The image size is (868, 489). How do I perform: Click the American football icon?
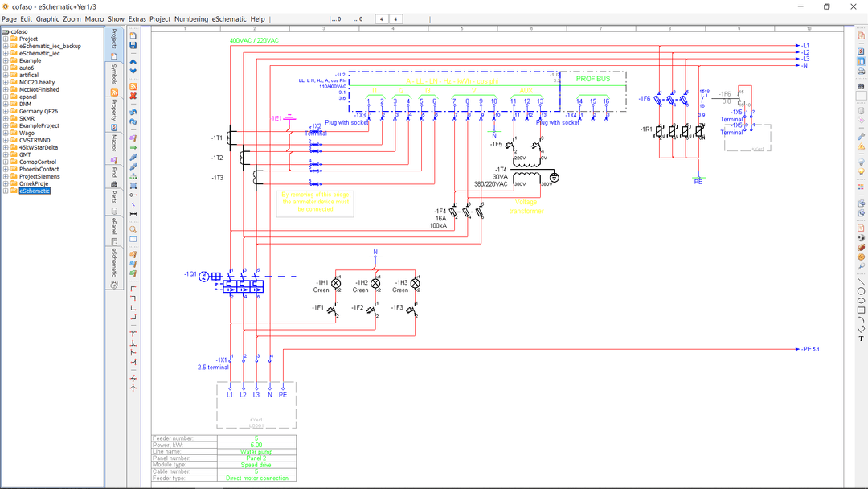861,248
